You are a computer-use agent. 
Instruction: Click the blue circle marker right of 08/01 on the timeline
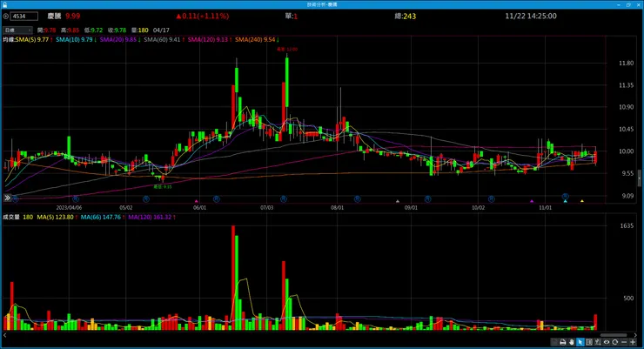coord(357,199)
